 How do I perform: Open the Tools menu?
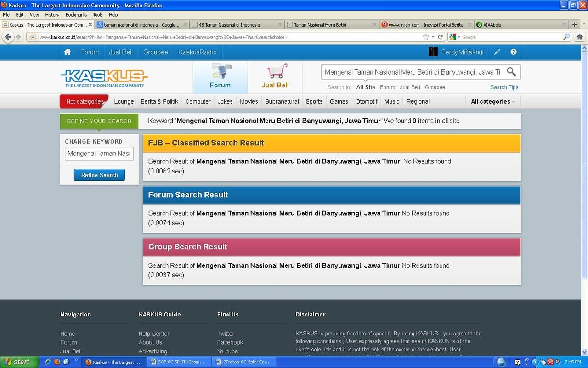point(98,15)
